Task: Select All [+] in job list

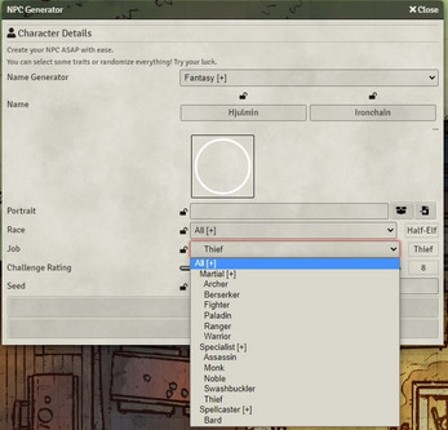Action: point(295,263)
